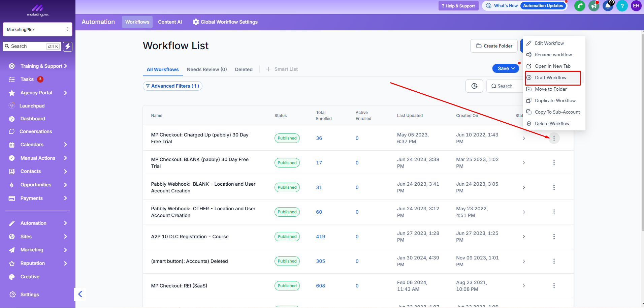This screenshot has height=308, width=644.
Task: Expand Sites submenu
Action: pyautogui.click(x=65, y=237)
